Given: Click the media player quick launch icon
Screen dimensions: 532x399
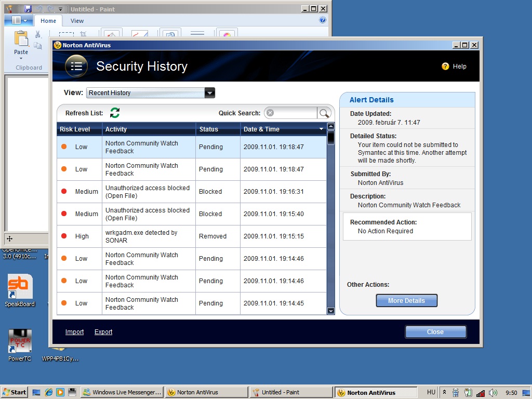Looking at the screenshot, I should tap(60, 392).
